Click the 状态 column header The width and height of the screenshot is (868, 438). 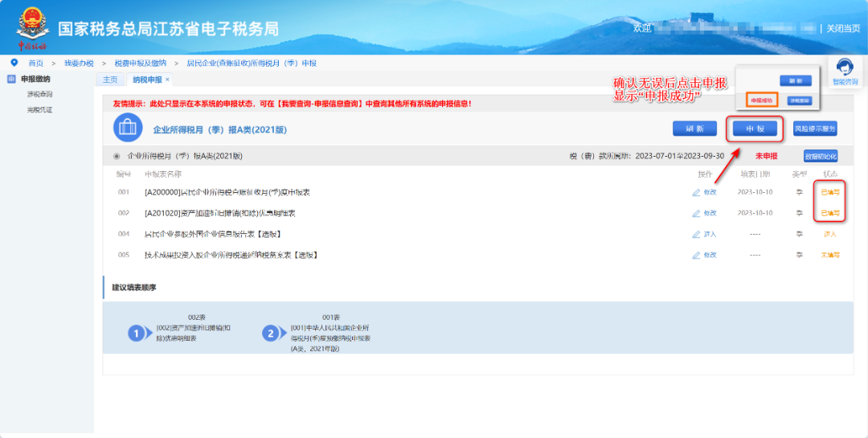[x=829, y=174]
